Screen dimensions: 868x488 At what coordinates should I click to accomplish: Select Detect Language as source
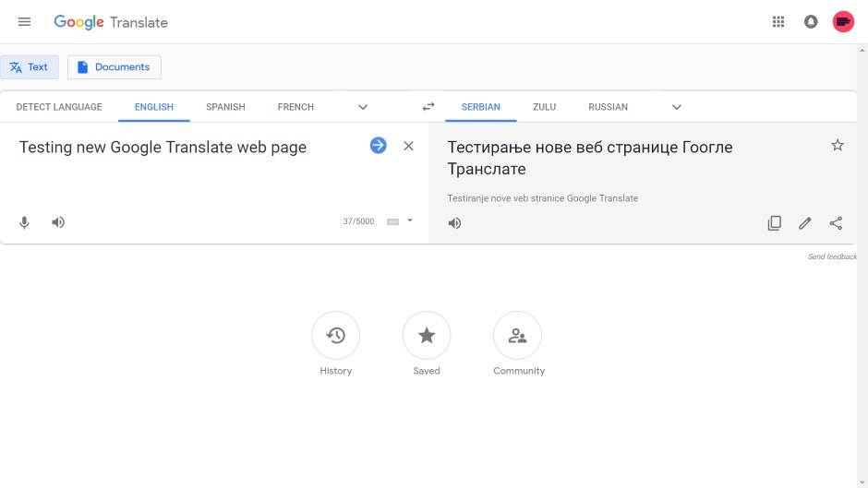click(59, 107)
